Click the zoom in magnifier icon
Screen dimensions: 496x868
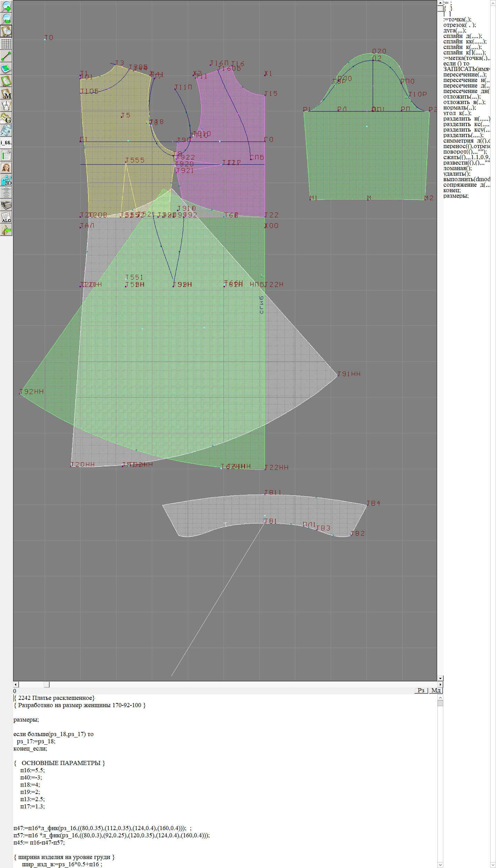tap(6, 6)
